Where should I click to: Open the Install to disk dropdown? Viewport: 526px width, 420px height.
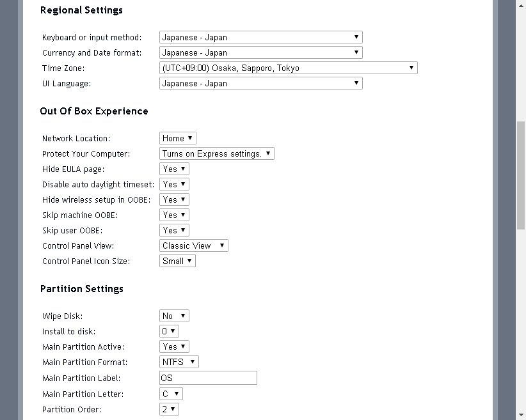[169, 332]
